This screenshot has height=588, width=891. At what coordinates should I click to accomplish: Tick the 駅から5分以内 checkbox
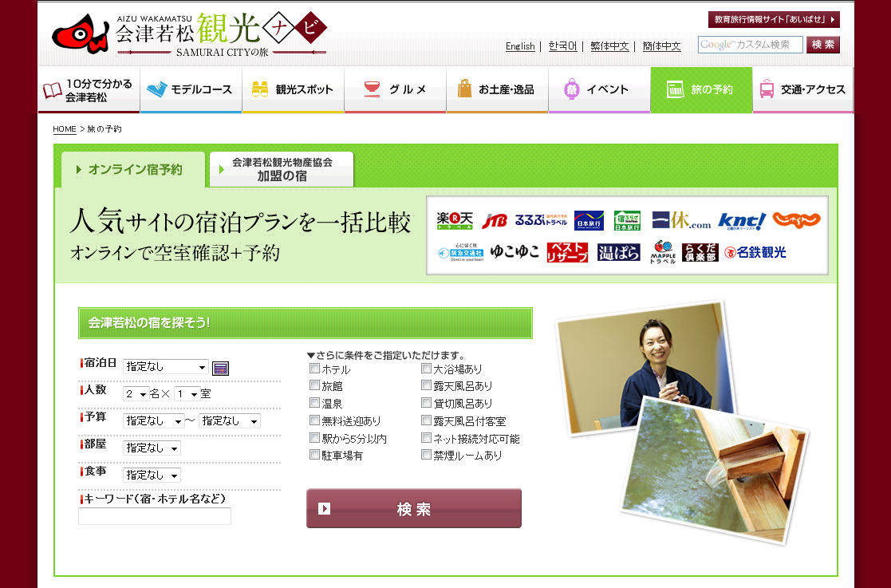click(x=314, y=437)
